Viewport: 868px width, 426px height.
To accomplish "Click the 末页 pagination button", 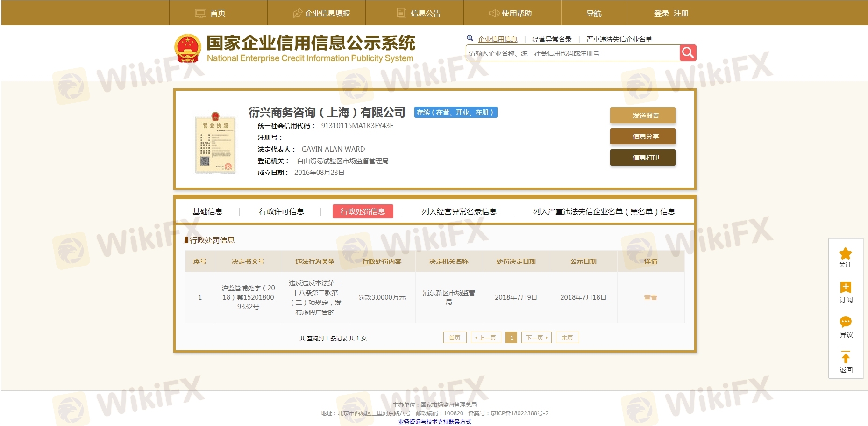I will pos(568,338).
